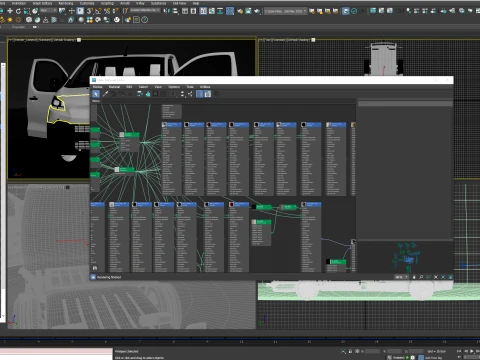This screenshot has width=480, height=360.
Task: Open the Rendered Frame Window
Action: [248, 11]
